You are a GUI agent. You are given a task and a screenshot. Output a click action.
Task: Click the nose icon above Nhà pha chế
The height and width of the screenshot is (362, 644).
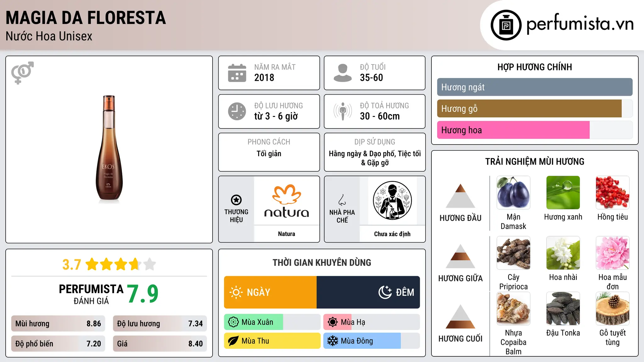coord(342,200)
